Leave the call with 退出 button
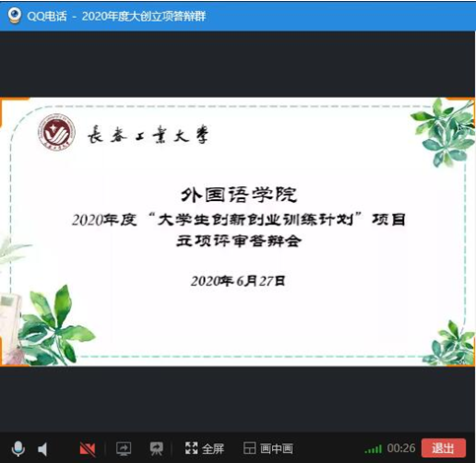476x463 pixels. (x=443, y=448)
